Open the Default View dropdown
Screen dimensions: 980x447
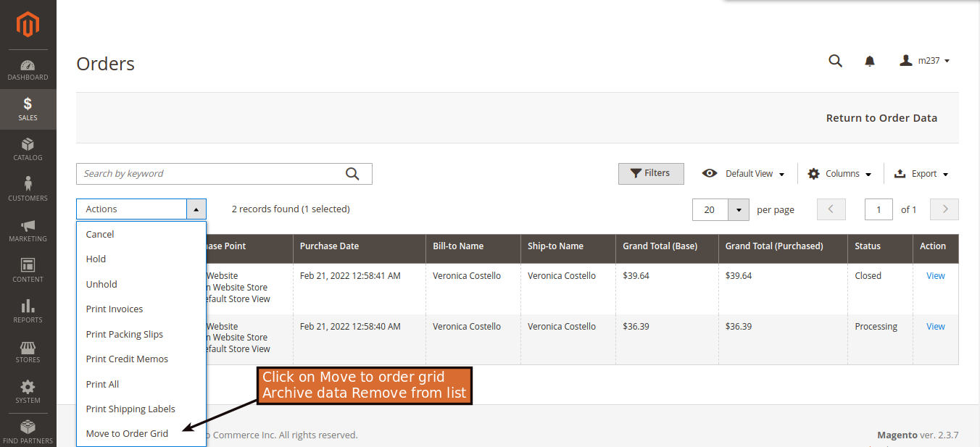click(744, 173)
